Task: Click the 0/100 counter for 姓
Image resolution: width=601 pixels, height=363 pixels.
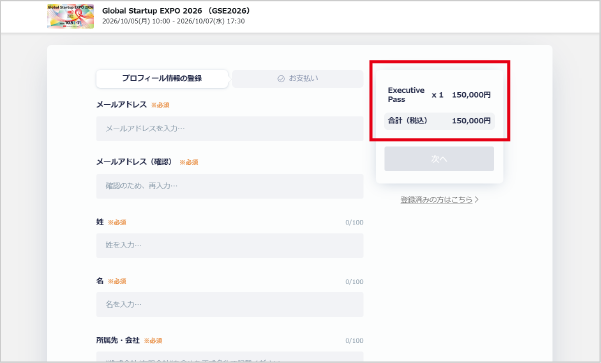Action: click(x=354, y=223)
